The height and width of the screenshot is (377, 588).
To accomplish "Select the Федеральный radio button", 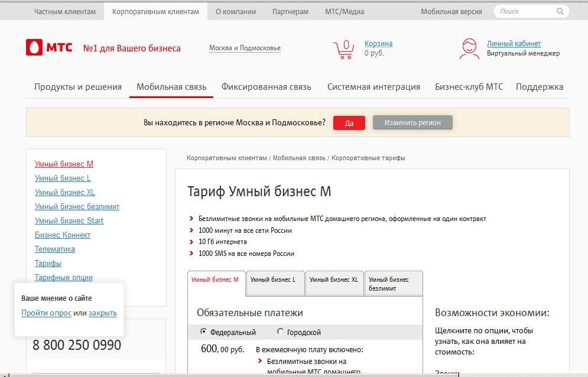I will pyautogui.click(x=203, y=331).
